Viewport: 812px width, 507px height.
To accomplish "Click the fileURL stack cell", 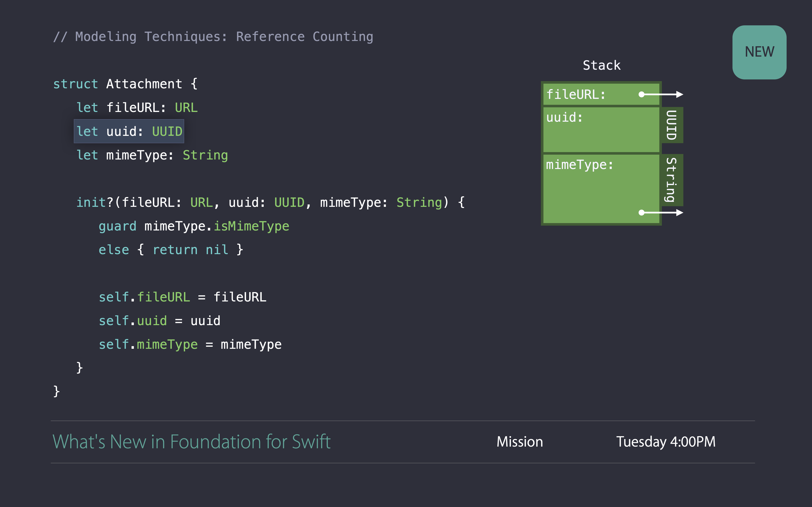I will tap(591, 95).
